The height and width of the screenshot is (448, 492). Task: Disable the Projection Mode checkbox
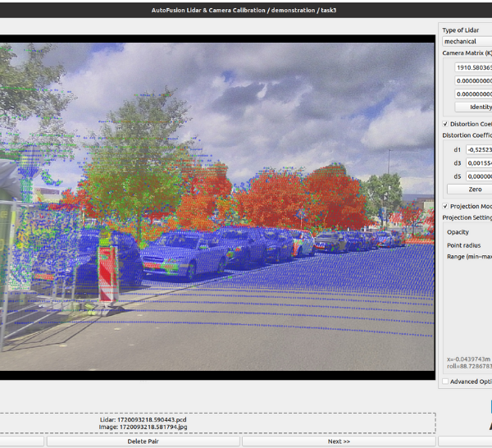click(x=446, y=206)
